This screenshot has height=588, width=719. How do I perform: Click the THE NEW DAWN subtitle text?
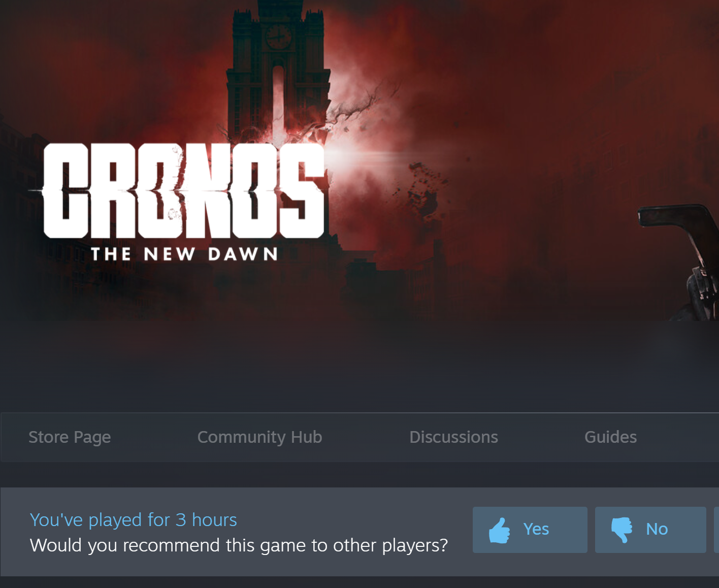(184, 254)
